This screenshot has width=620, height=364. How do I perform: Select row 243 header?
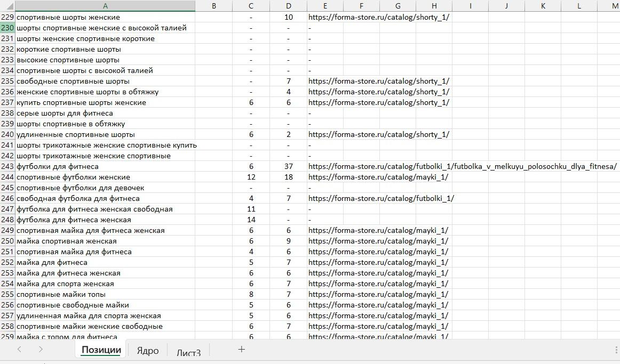[7, 167]
